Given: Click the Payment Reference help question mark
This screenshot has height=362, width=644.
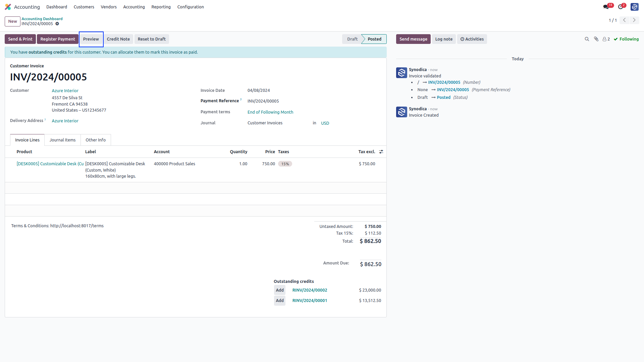Looking at the screenshot, I should point(241,100).
